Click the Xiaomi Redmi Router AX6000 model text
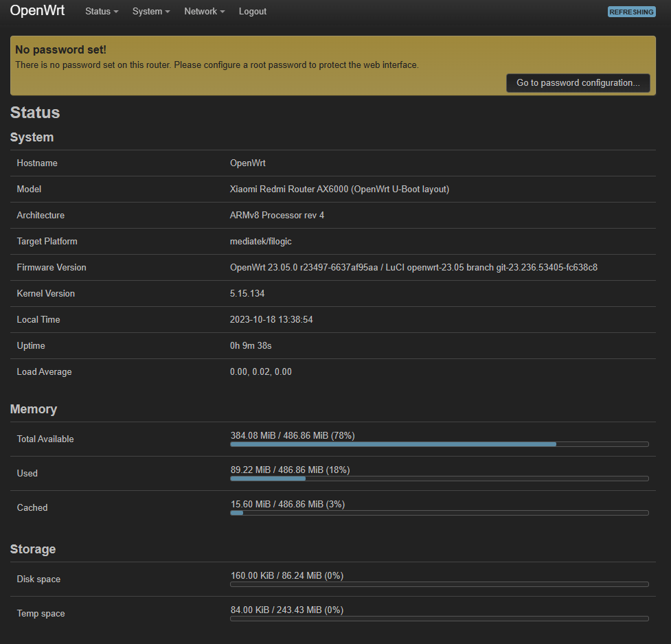Screen dimensions: 671x644 point(339,189)
